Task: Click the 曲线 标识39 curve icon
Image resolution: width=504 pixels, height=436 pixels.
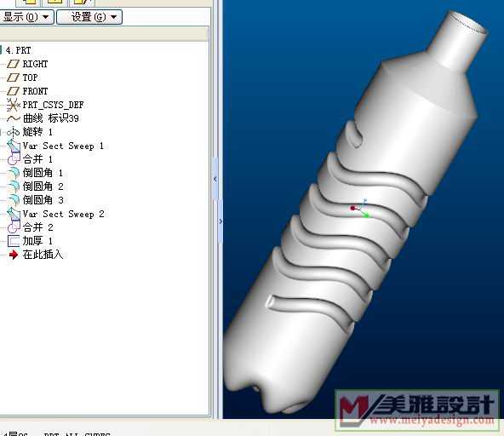Action: coord(13,118)
